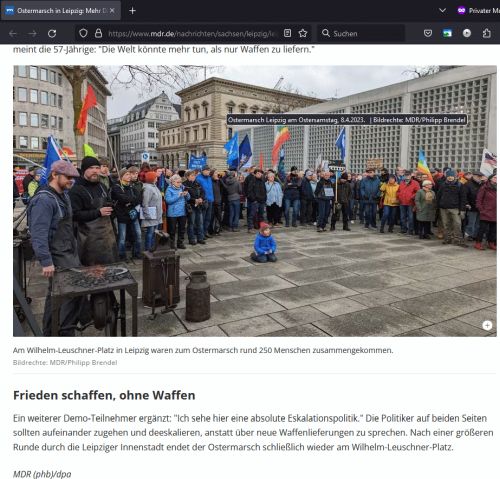Go back to the previous page
The height and width of the screenshot is (479, 500).
pos(13,33)
